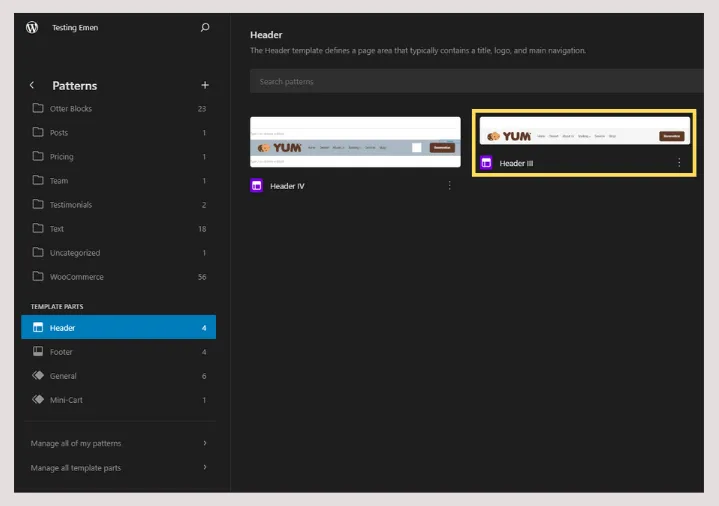The width and height of the screenshot is (719, 506).
Task: Open the Header IV preview thumbnail
Action: [x=355, y=142]
